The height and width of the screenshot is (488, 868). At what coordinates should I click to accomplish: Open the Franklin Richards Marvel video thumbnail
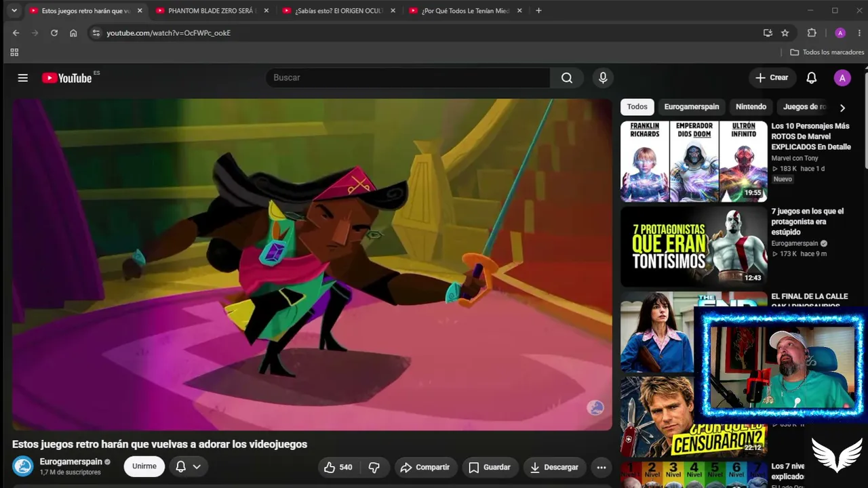pyautogui.click(x=694, y=162)
